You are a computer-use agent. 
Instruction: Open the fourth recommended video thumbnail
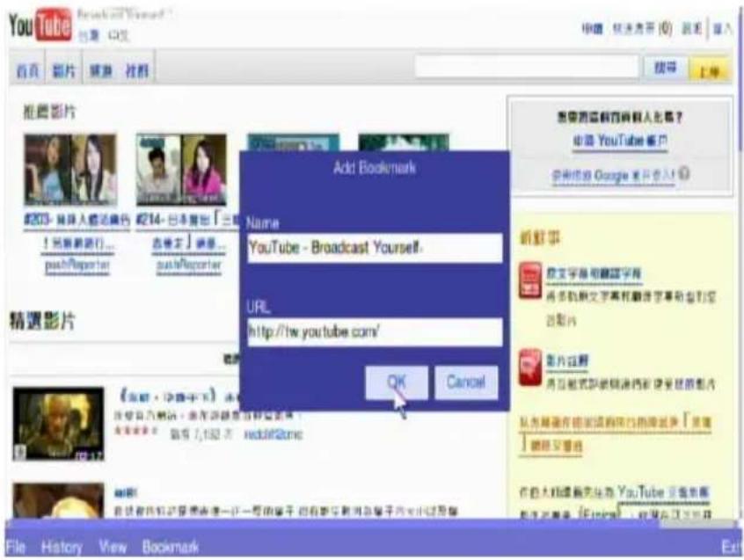point(404,142)
